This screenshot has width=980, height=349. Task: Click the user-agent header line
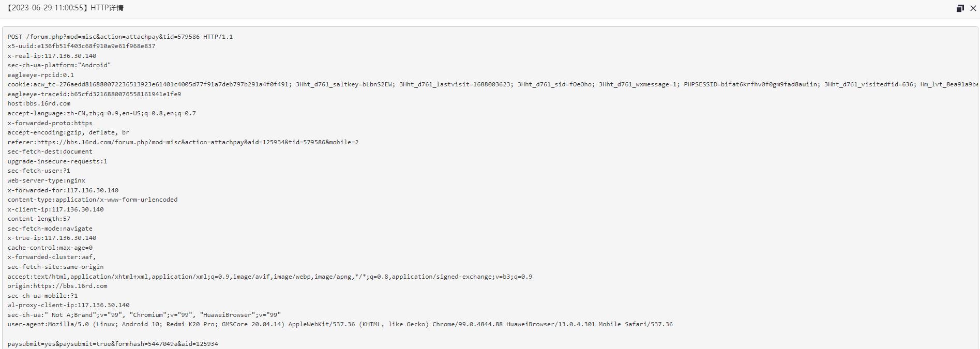point(340,324)
